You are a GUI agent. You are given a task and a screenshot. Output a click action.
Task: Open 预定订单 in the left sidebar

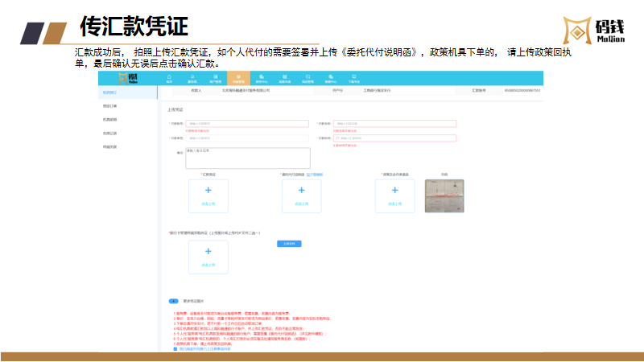[x=110, y=106]
